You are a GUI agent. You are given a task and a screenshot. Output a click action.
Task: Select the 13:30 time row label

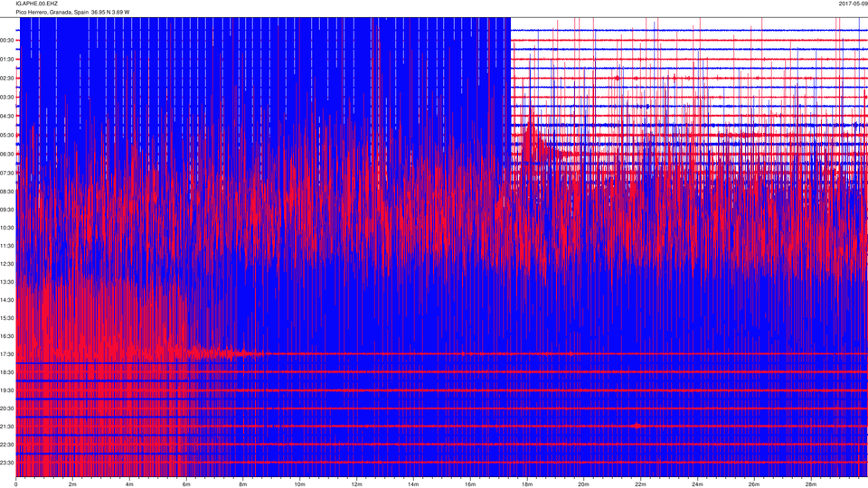(x=7, y=282)
